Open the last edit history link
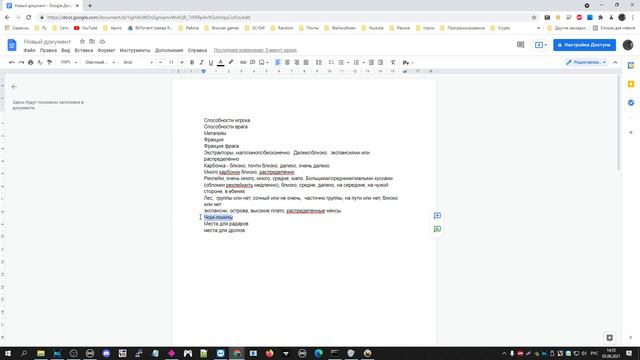This screenshot has width=640, height=360. pos(255,50)
